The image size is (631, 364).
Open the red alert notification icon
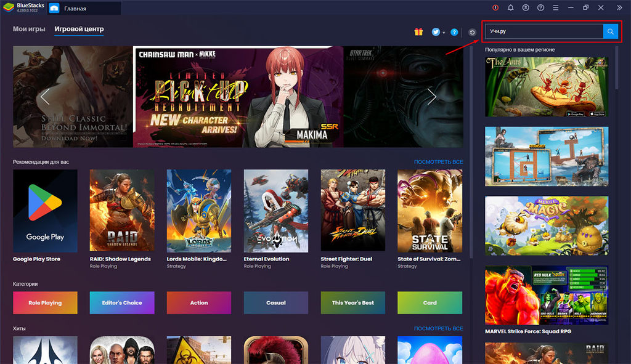tap(495, 7)
